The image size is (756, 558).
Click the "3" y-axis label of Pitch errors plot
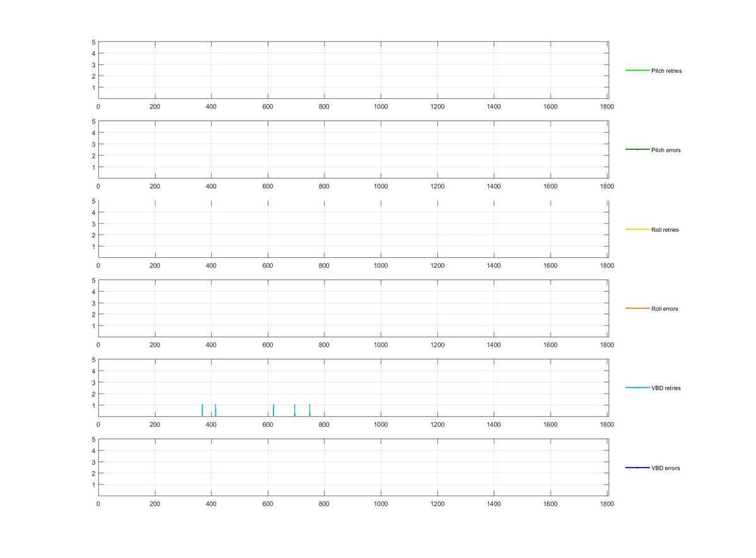click(93, 144)
